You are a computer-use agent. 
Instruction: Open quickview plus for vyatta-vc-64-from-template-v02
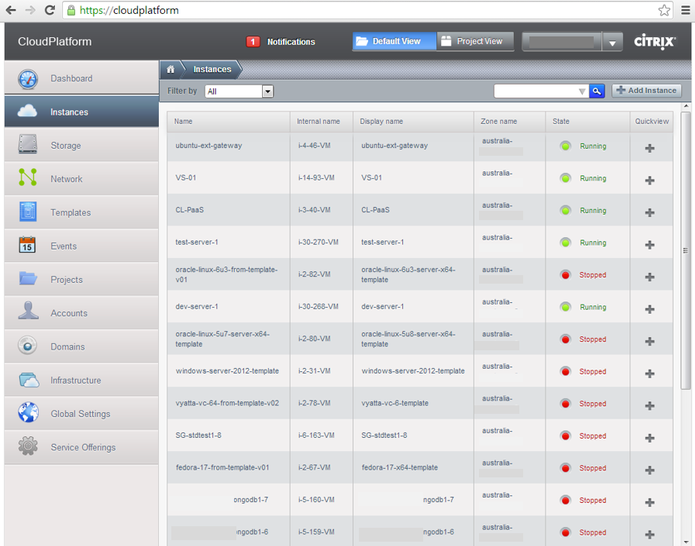click(650, 406)
